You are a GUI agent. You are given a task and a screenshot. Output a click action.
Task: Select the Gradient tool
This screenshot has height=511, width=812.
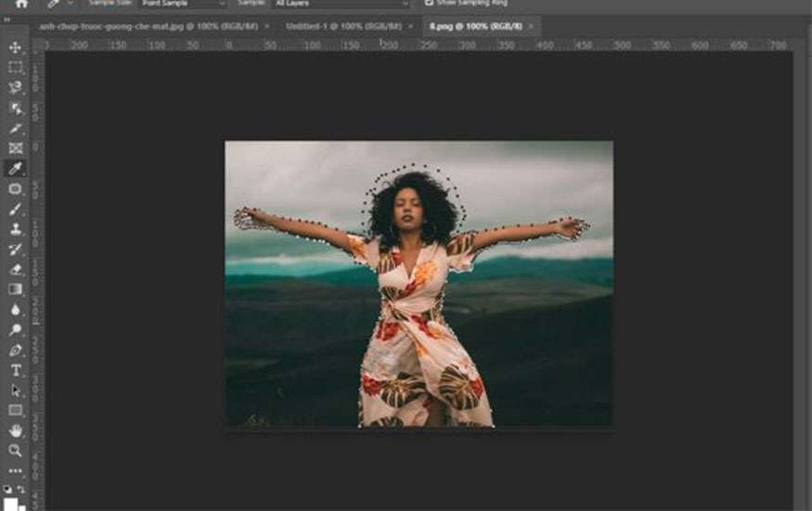(15, 289)
